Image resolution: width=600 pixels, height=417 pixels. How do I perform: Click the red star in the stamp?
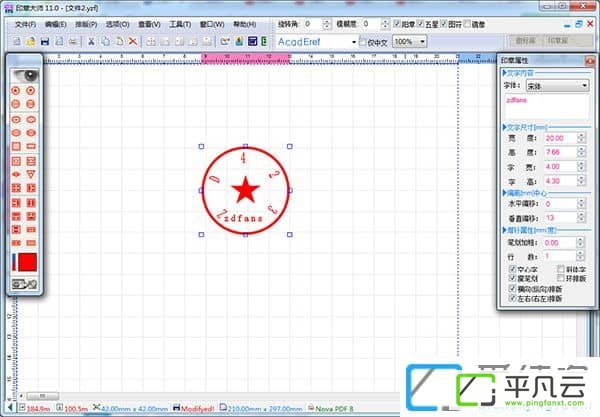(245, 190)
